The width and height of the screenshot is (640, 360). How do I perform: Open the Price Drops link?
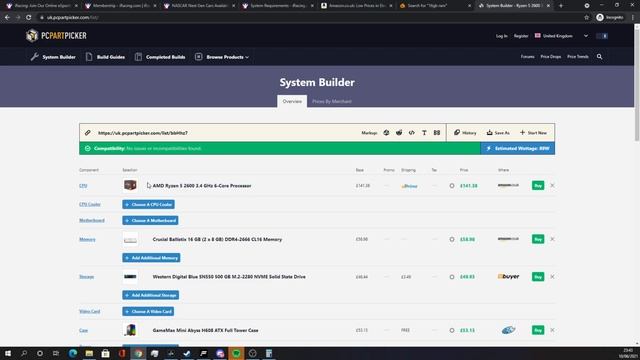(551, 57)
